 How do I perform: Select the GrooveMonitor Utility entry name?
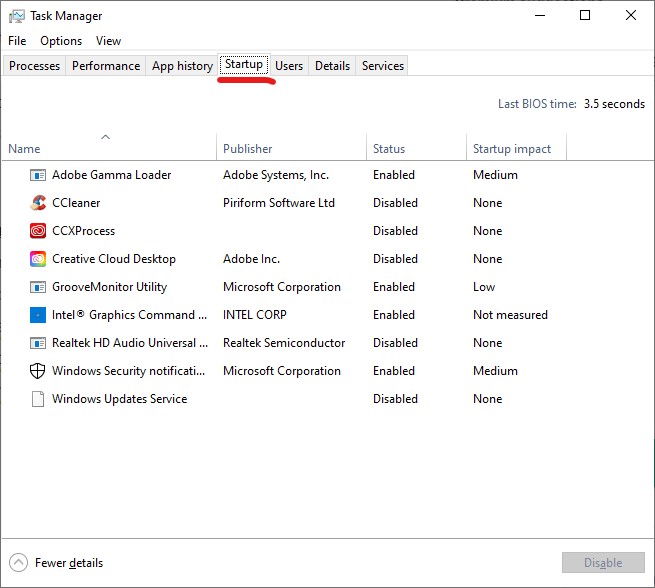[x=109, y=287]
